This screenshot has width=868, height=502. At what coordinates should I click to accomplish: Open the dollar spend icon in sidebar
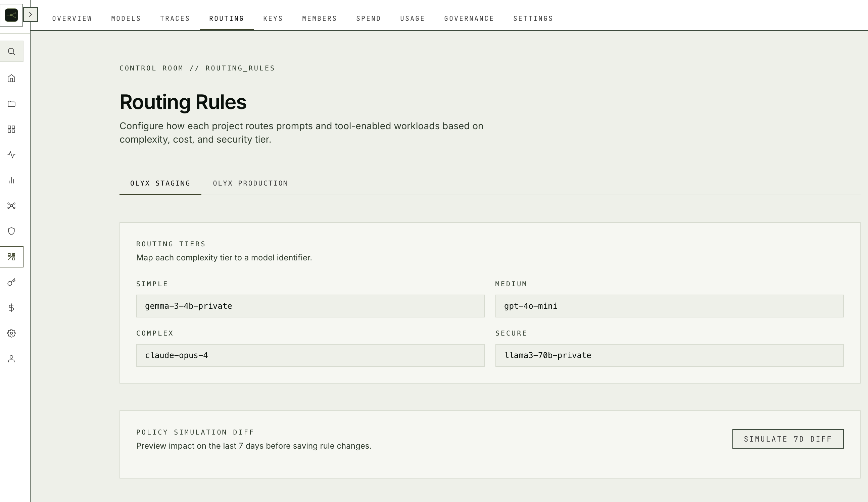(x=11, y=308)
